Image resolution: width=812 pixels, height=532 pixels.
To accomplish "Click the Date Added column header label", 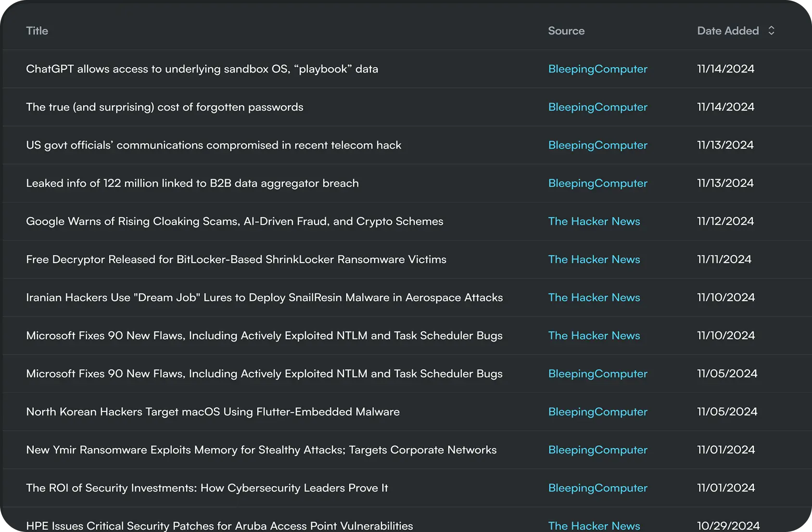I will [728, 31].
